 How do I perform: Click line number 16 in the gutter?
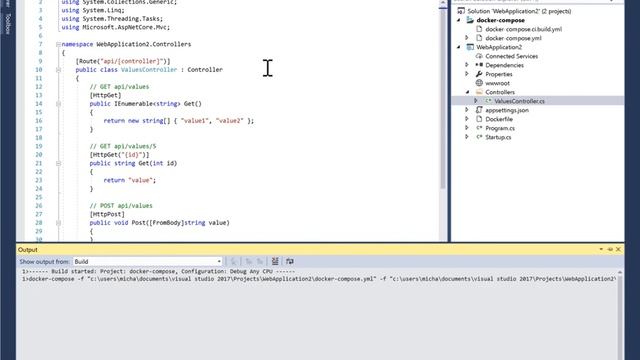[x=38, y=121]
